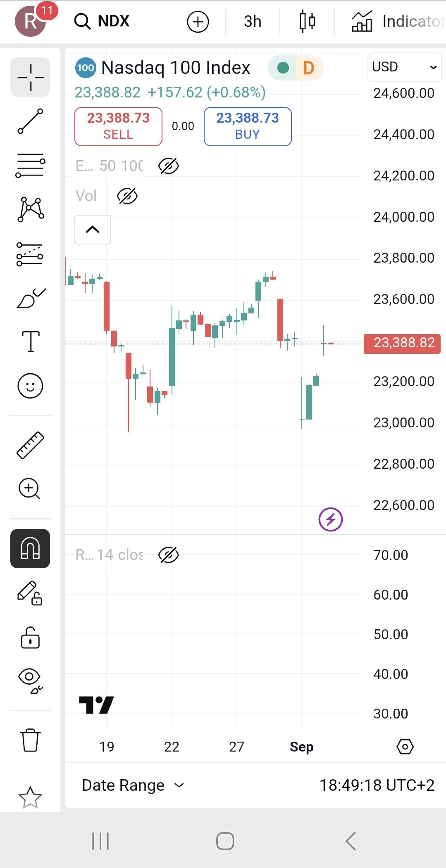This screenshot has height=868, width=446.
Task: Toggle visibility of the RSI indicator
Action: point(169,555)
